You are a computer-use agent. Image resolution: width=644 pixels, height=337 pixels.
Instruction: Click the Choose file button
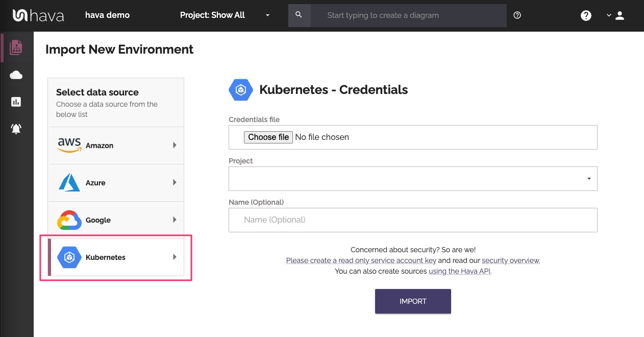tap(268, 137)
